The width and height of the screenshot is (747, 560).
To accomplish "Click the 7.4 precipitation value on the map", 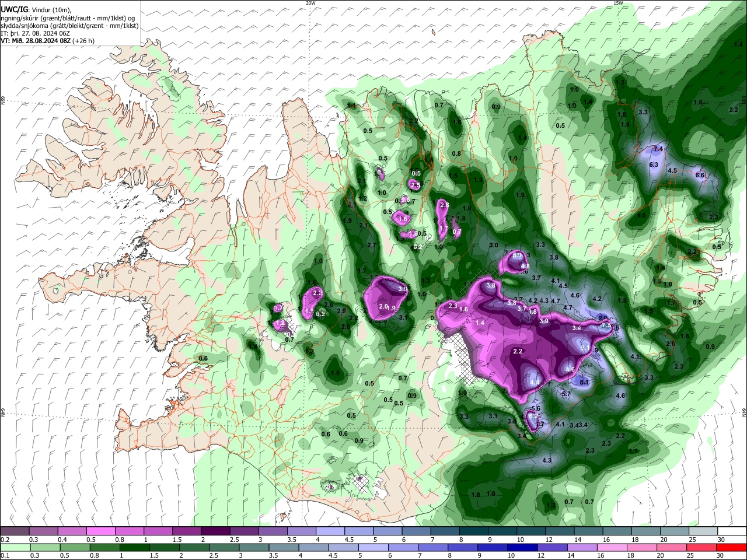I will (658, 149).
